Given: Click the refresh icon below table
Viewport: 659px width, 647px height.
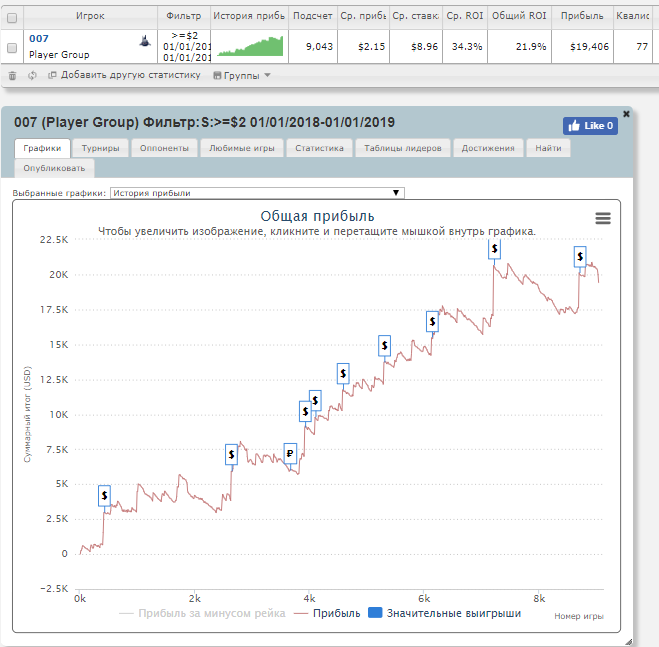Looking at the screenshot, I should click(32, 76).
